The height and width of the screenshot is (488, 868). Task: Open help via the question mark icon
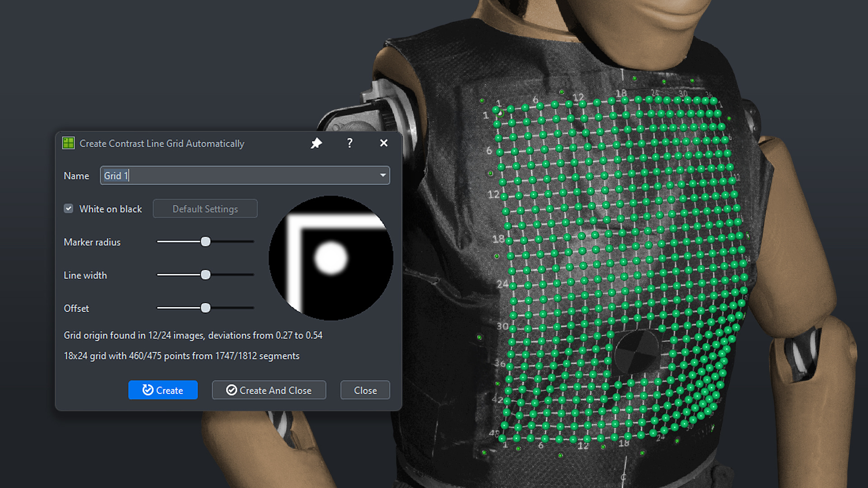pyautogui.click(x=349, y=143)
